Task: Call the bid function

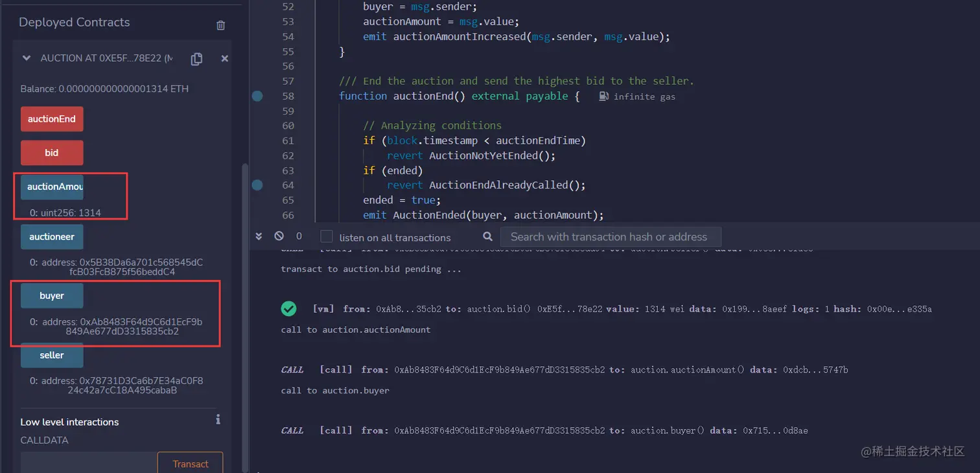Action: coord(51,152)
